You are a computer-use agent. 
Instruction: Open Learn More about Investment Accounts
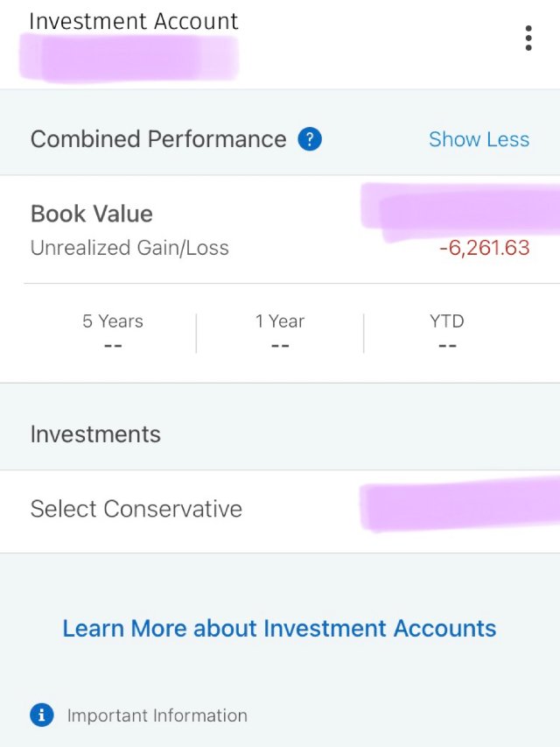click(x=279, y=628)
